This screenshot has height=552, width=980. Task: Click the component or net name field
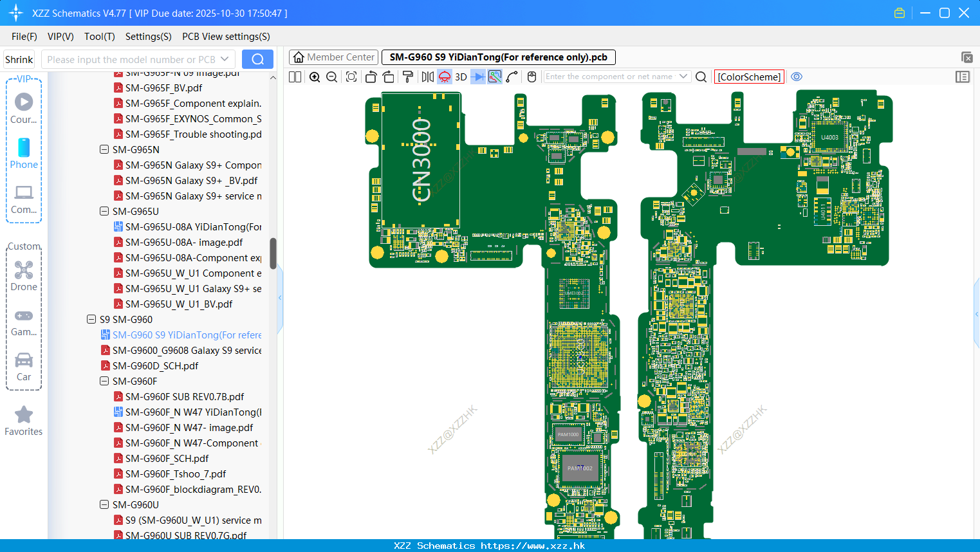point(610,77)
